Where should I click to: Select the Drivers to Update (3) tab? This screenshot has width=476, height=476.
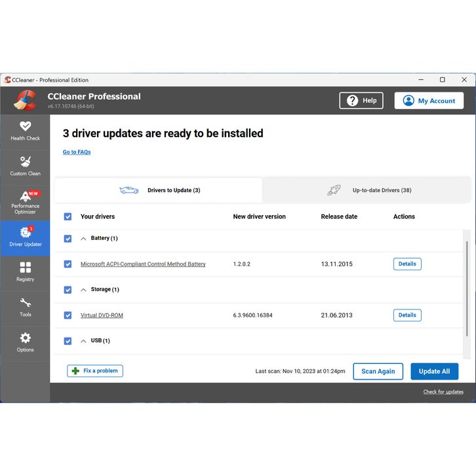(x=159, y=190)
